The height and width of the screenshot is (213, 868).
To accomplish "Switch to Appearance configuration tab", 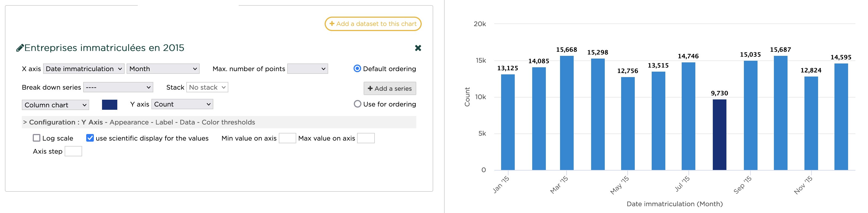I will [129, 122].
